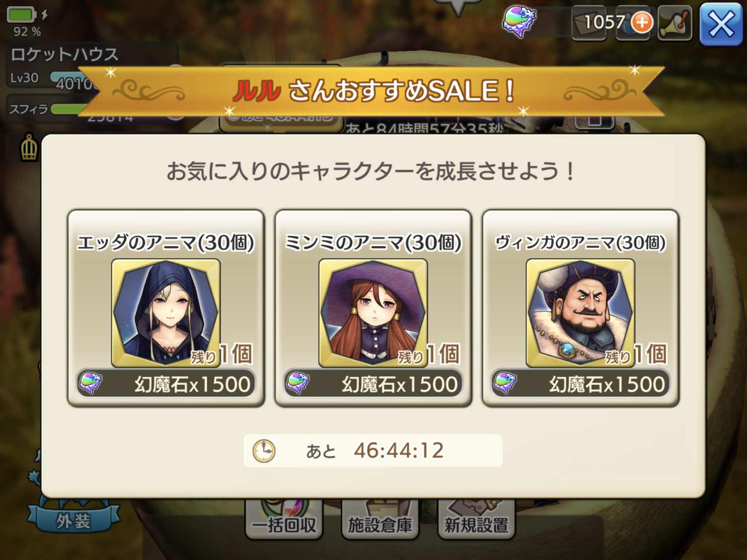The width and height of the screenshot is (747, 560).
Task: Select the Edda hooded character portrait
Action: [x=166, y=313]
